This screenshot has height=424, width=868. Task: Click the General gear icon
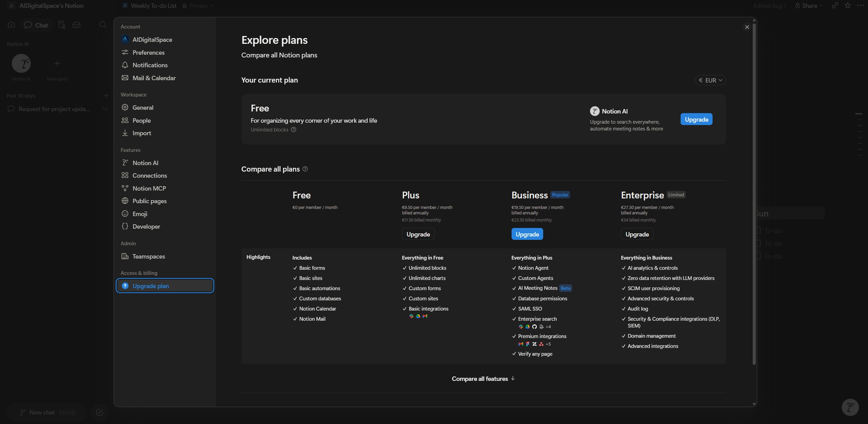[x=125, y=107]
